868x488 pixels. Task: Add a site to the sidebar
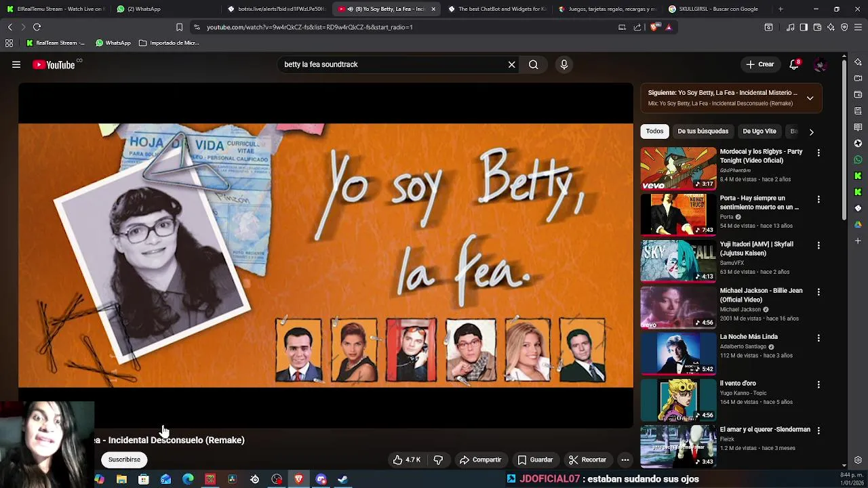[858, 241]
